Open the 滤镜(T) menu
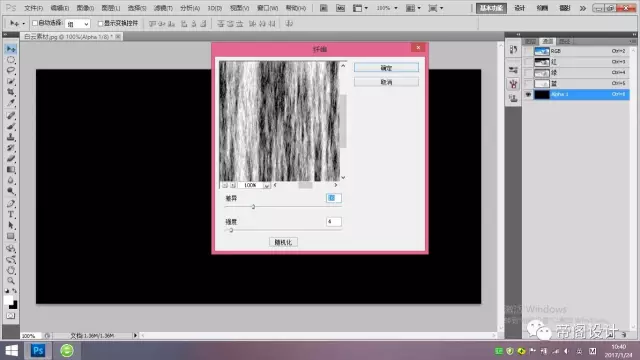640x360 pixels. pyautogui.click(x=163, y=8)
